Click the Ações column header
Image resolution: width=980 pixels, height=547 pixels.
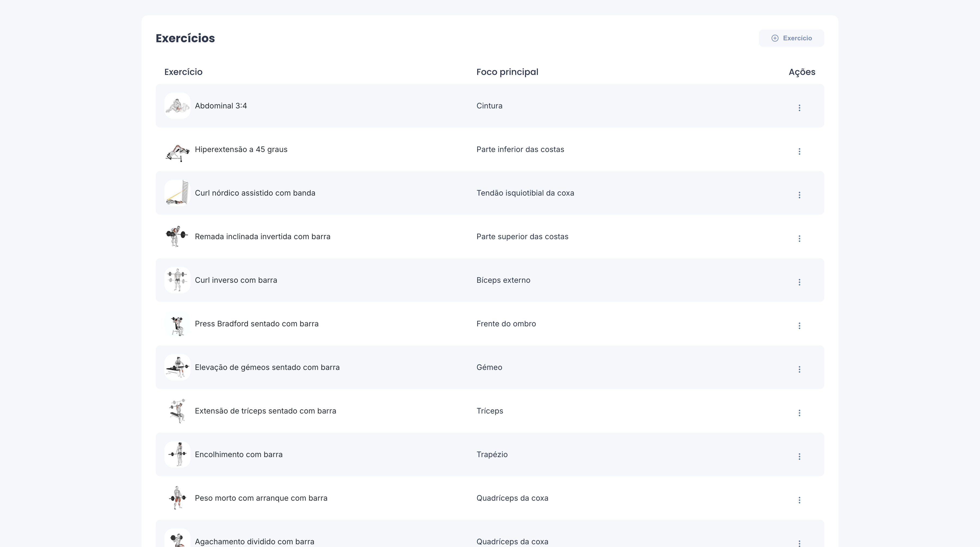(x=802, y=72)
